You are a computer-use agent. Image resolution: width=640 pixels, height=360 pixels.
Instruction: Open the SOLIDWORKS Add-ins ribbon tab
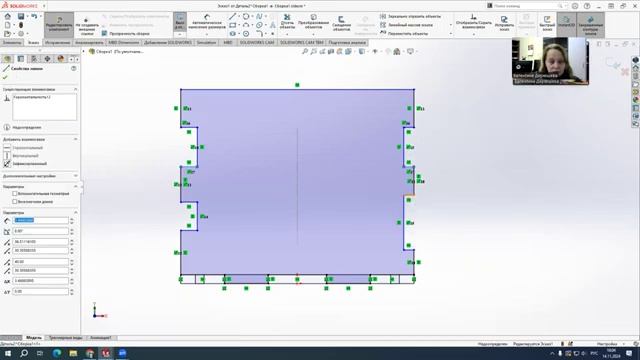[167, 42]
